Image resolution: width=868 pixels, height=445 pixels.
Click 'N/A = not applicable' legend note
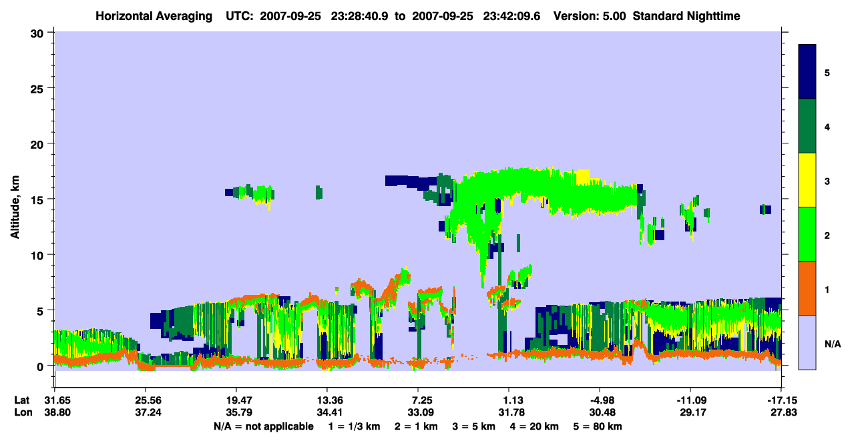click(x=264, y=426)
